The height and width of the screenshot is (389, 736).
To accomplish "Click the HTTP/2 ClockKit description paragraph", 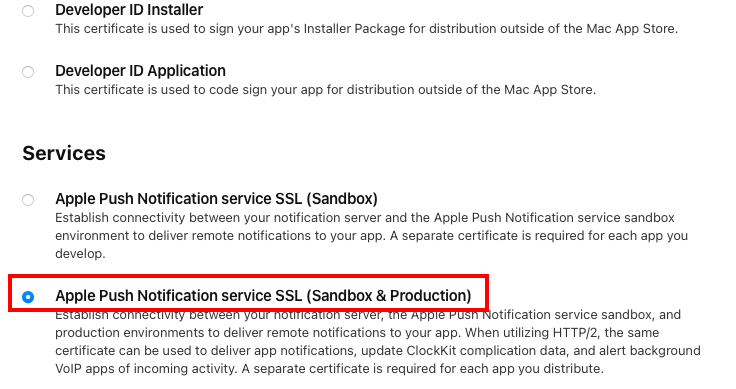I will coord(378,342).
